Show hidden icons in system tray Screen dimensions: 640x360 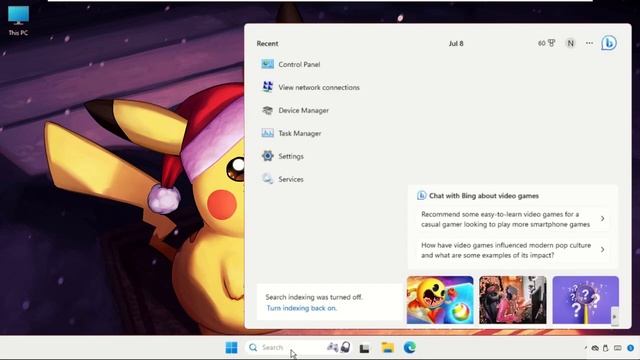pos(585,348)
